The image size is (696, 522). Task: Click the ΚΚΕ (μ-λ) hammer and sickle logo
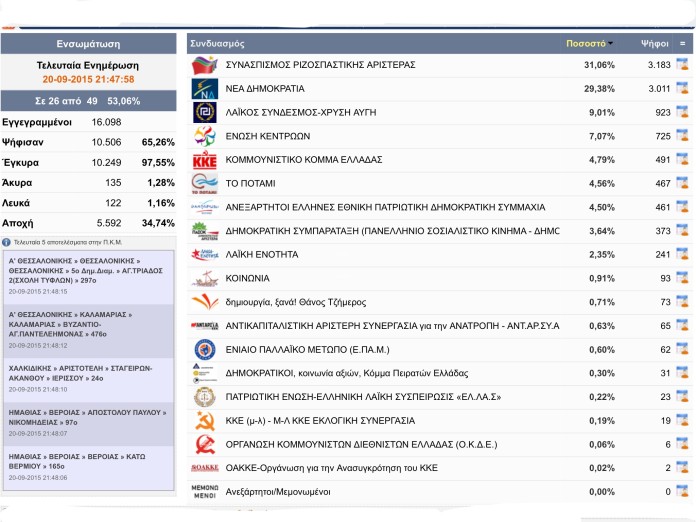coord(205,421)
